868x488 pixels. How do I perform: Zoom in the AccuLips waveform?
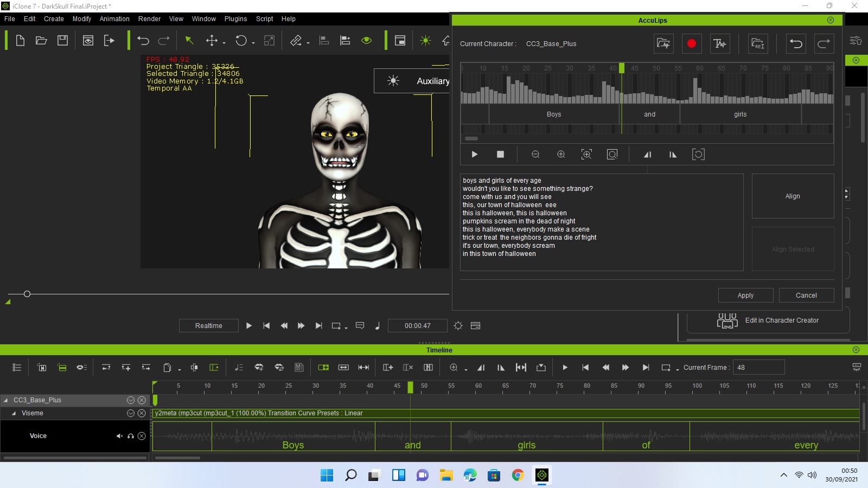[561, 155]
